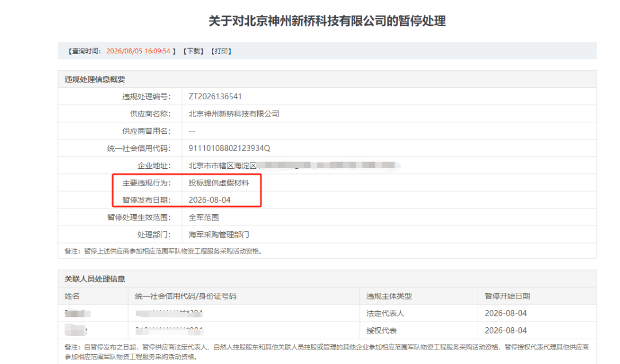Click the 统一社会信用代码/身份证号码 column header
This screenshot has width=620, height=364.
tap(185, 296)
